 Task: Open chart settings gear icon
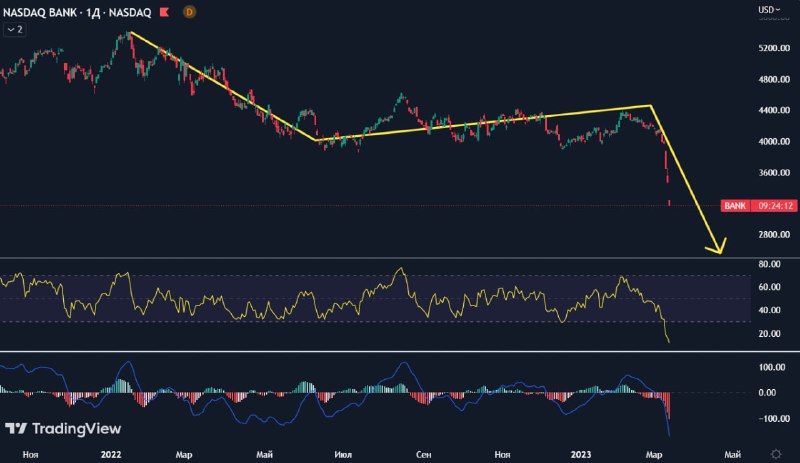776,454
